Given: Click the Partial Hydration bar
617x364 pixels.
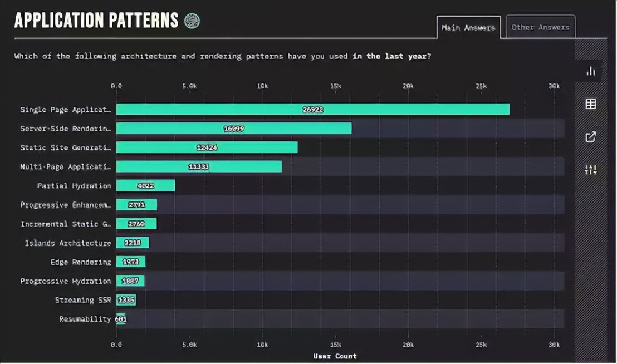Looking at the screenshot, I should pos(145,185).
